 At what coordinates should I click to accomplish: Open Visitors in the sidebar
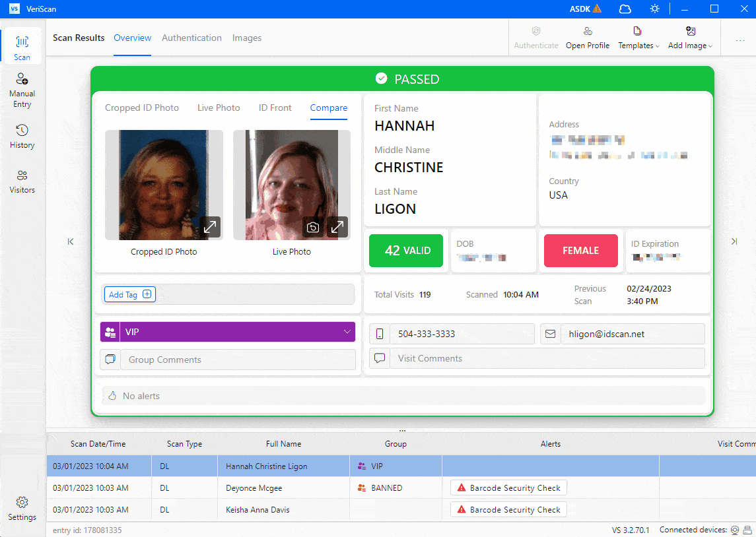tap(22, 181)
